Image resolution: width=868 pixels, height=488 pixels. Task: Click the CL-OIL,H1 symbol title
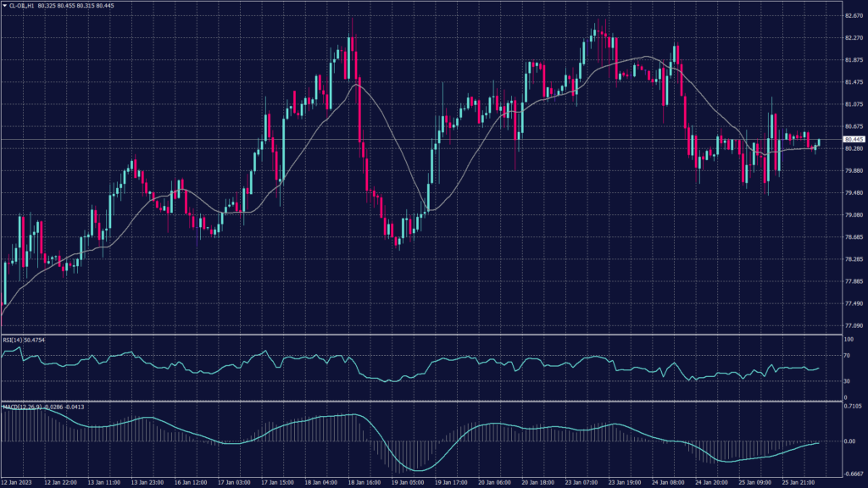[22, 6]
